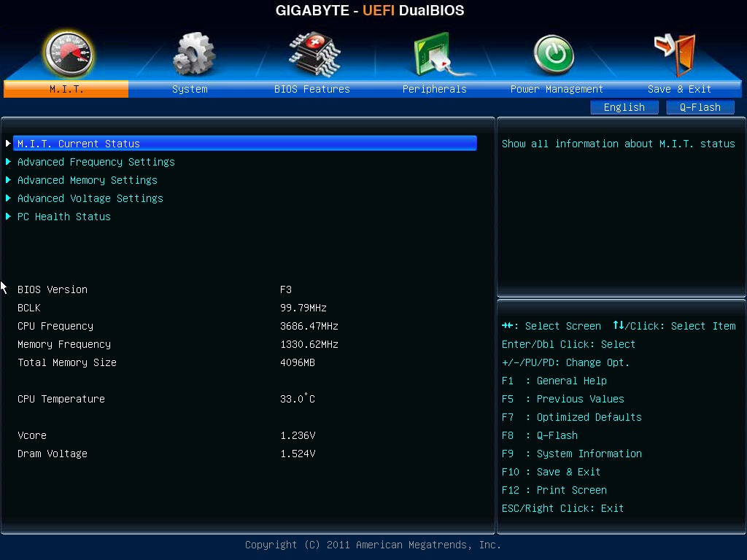Click the CPU frequency value 3686.47MHz

point(309,326)
